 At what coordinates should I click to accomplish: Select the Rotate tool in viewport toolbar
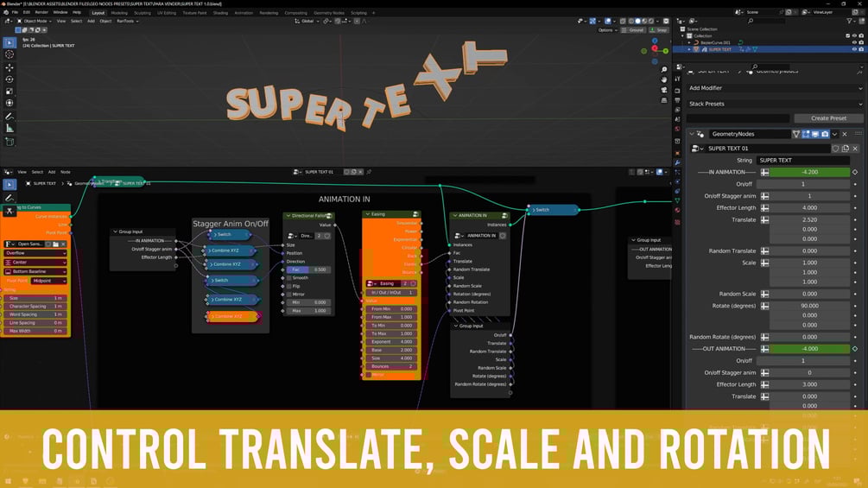coord(10,79)
